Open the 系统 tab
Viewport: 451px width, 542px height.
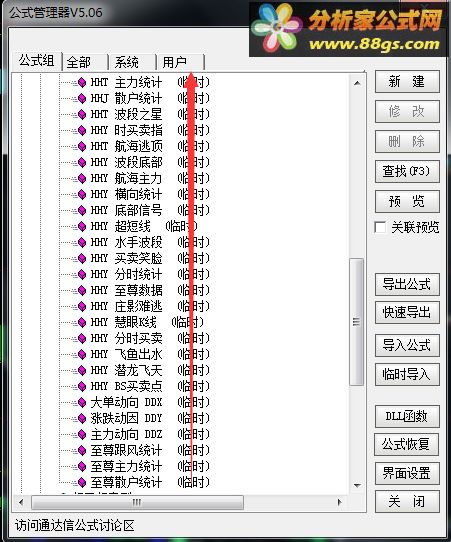click(x=133, y=63)
